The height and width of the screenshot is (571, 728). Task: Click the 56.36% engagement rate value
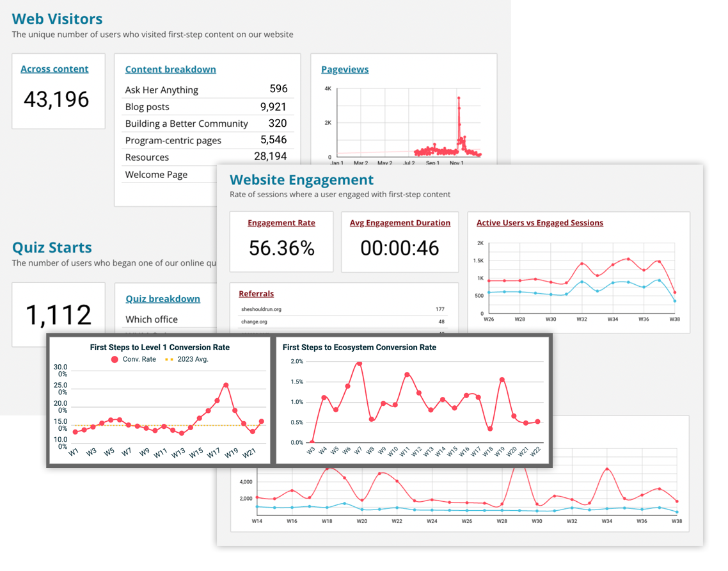tap(282, 248)
